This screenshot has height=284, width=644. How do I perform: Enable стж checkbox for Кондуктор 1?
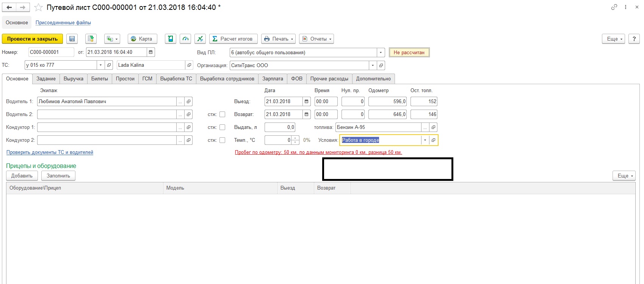point(223,127)
